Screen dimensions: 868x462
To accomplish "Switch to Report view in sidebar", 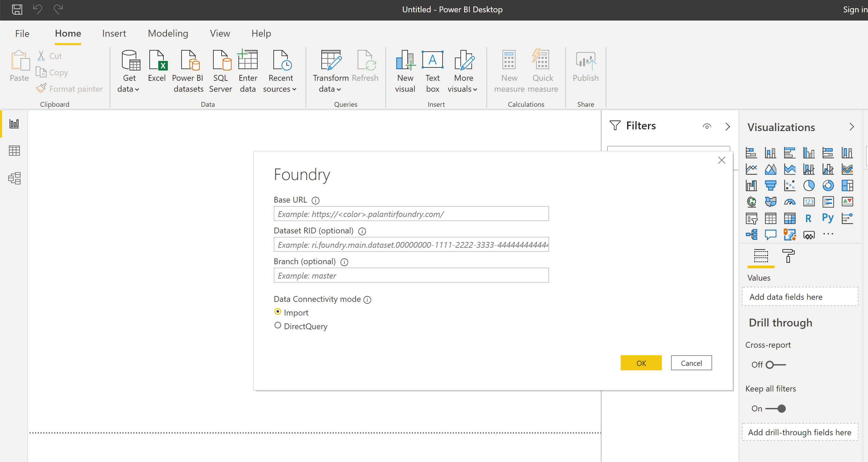I will click(x=14, y=124).
